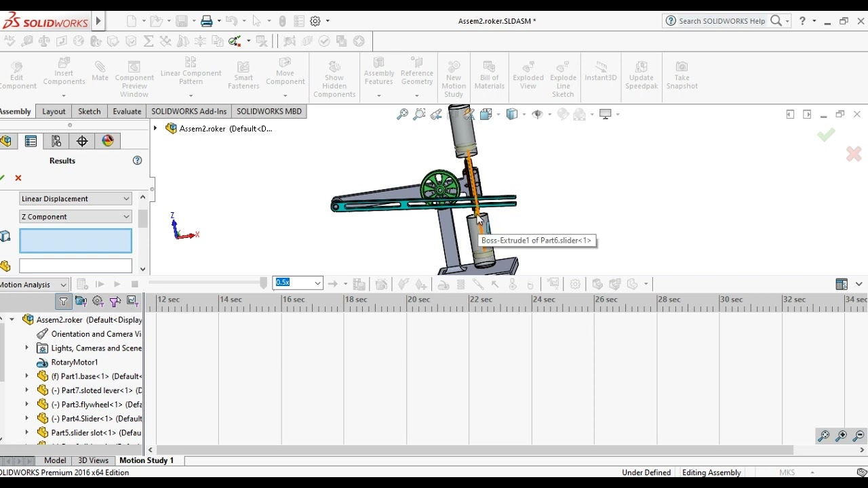The width and height of the screenshot is (868, 488).
Task: Click the timeline horizontal scrollbar
Action: coord(473,449)
